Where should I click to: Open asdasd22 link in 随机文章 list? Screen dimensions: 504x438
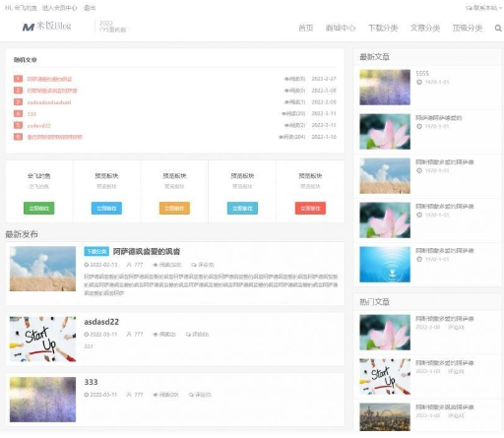point(38,125)
